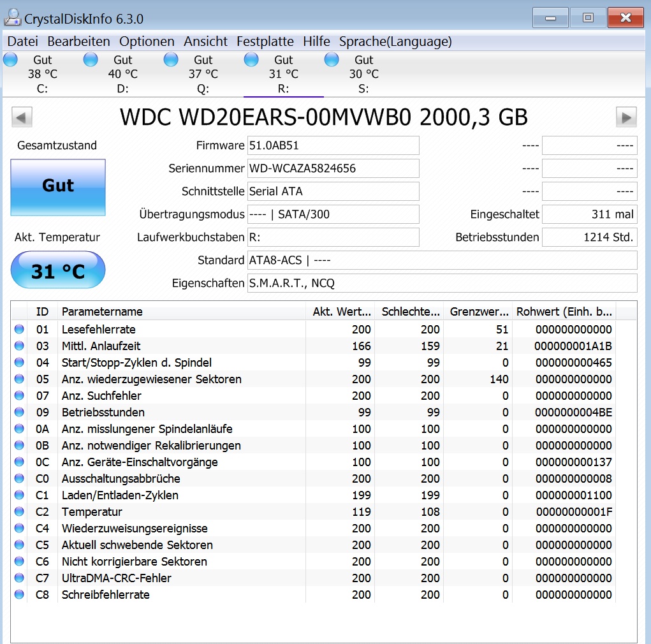The height and width of the screenshot is (644, 651).
Task: Click status icon of Ausschaltungsabbrüche row
Action: (x=19, y=478)
